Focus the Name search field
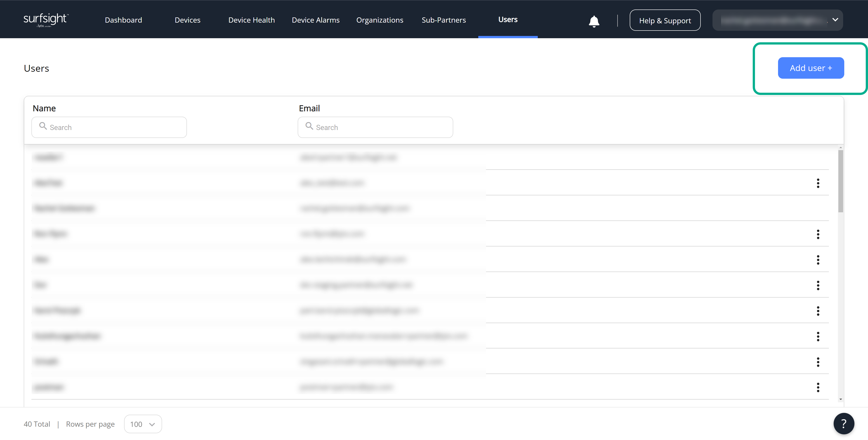This screenshot has height=440, width=868. [109, 127]
